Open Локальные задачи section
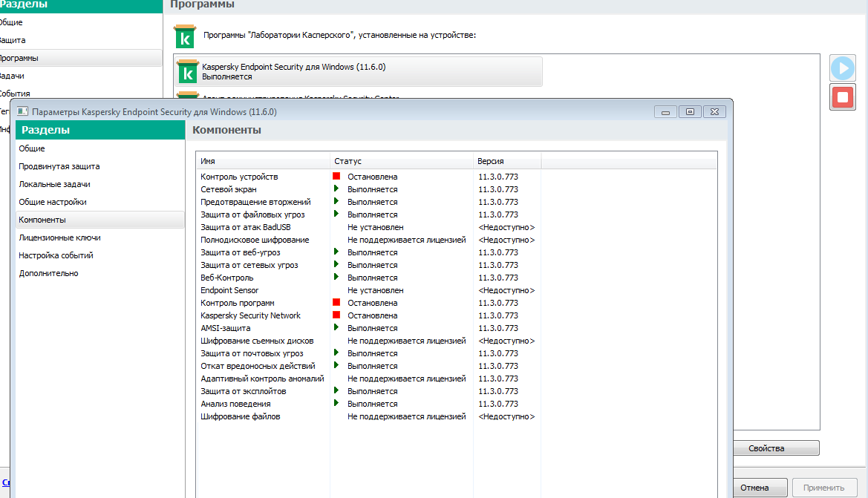Screen dimensions: 868x498 tap(99, 184)
